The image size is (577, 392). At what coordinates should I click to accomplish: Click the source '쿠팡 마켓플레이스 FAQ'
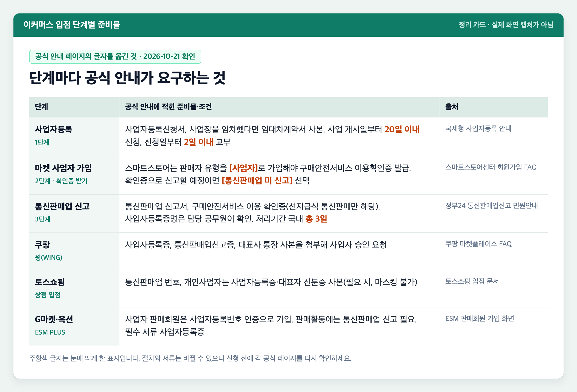(478, 244)
